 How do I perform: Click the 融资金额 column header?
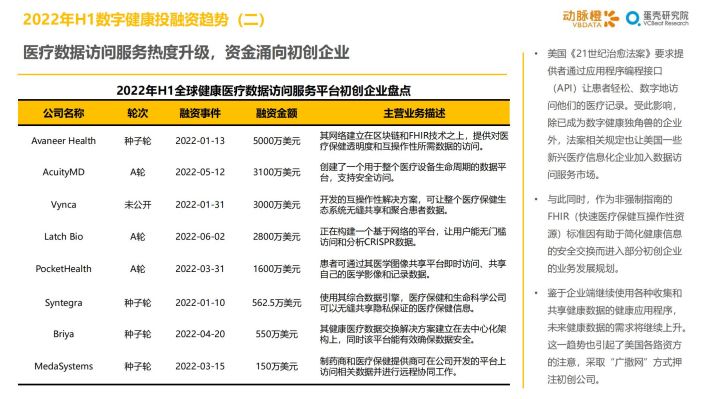(x=277, y=113)
